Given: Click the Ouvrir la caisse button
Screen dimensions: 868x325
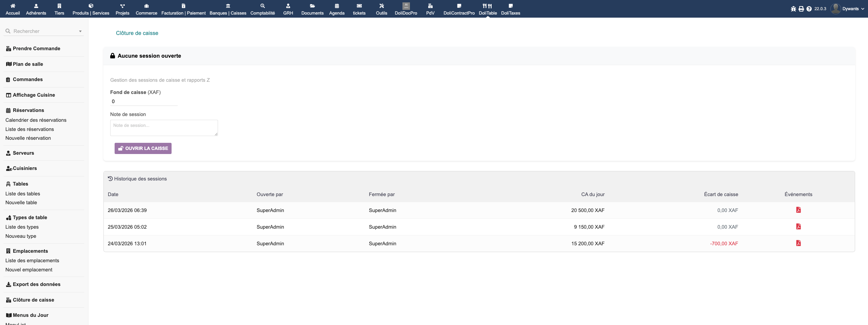Looking at the screenshot, I should point(143,148).
